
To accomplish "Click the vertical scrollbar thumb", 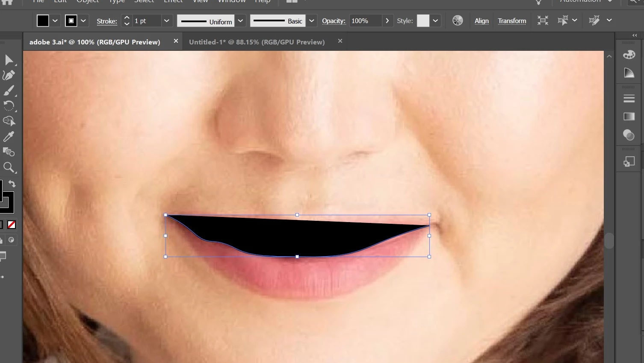I will [x=609, y=240].
